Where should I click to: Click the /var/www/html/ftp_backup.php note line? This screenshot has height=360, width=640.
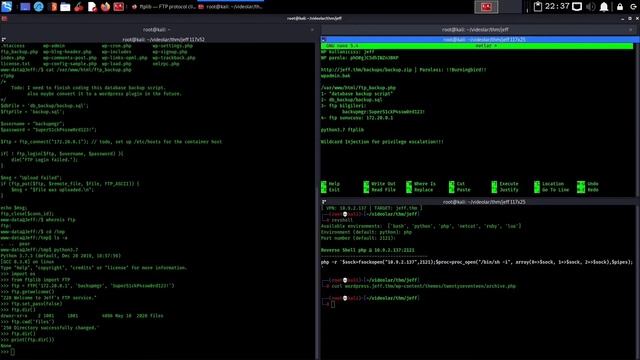(x=358, y=88)
